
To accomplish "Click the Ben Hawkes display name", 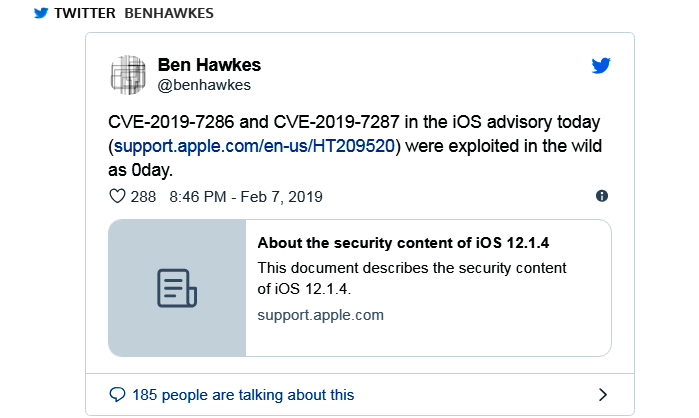I will [209, 65].
